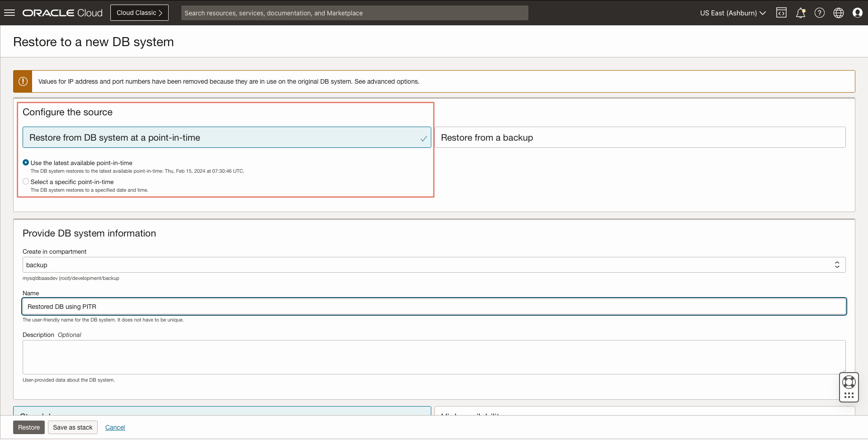Select 'Use the latest available point-in-time'
868x440 pixels.
[26, 162]
